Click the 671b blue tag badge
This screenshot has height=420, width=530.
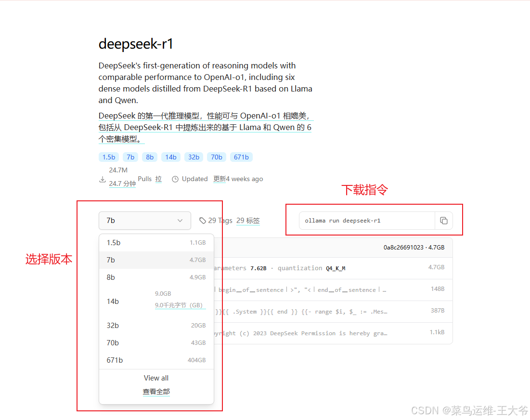[241, 157]
